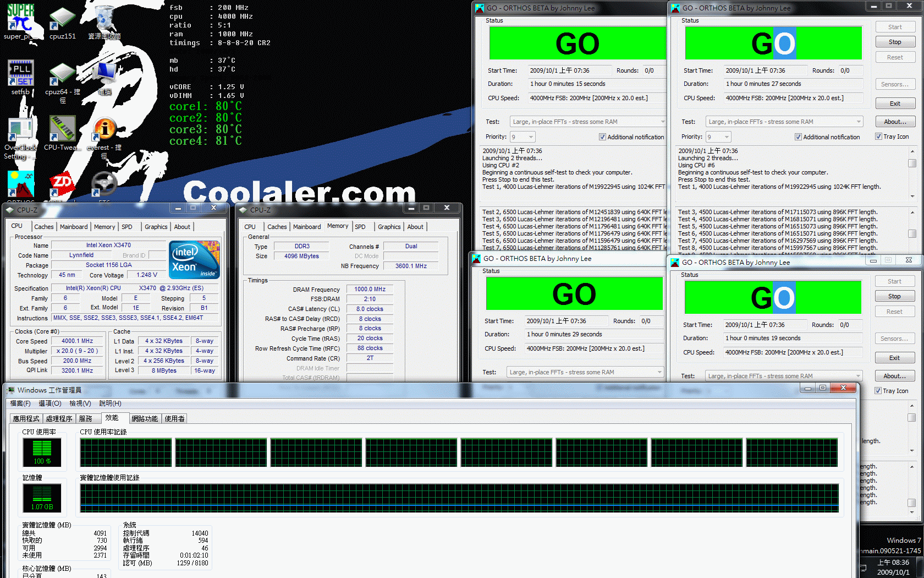The width and height of the screenshot is (924, 578).
Task: Toggle Additional notification in top-right ORTHOS window
Action: coord(798,137)
